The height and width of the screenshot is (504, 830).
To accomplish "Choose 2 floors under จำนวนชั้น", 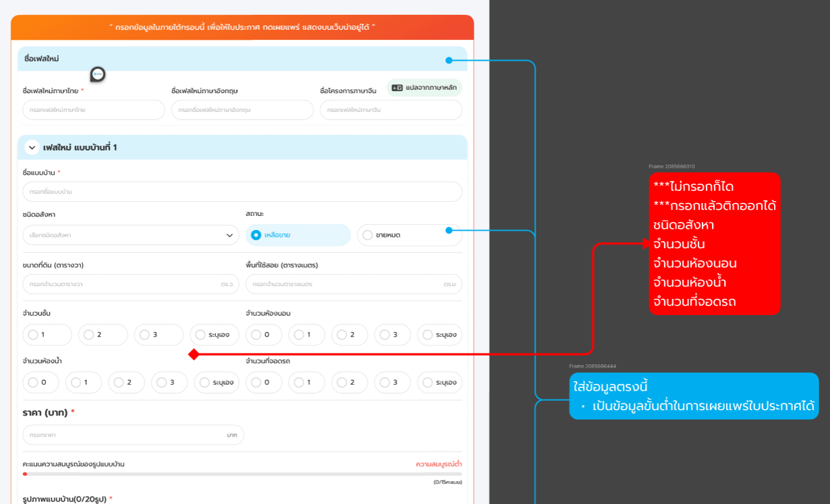I will [x=103, y=335].
